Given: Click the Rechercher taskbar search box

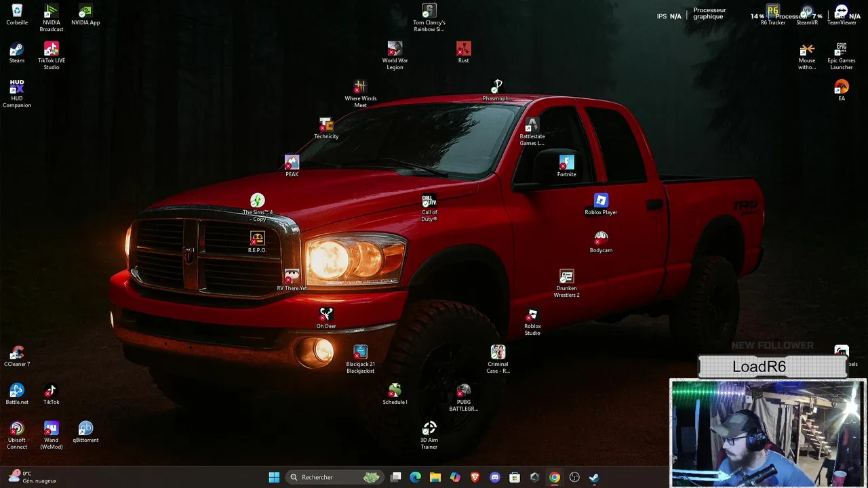Looking at the screenshot, I should coord(333,477).
